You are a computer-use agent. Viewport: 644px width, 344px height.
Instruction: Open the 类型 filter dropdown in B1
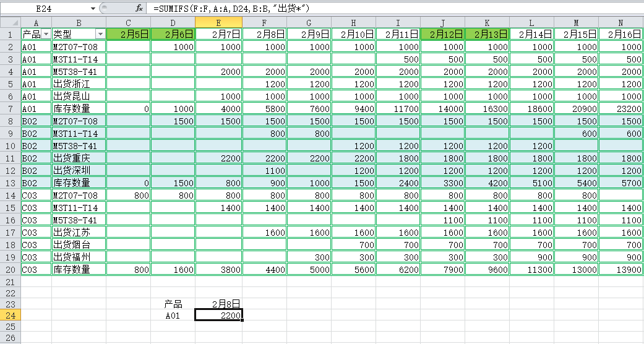click(x=100, y=34)
